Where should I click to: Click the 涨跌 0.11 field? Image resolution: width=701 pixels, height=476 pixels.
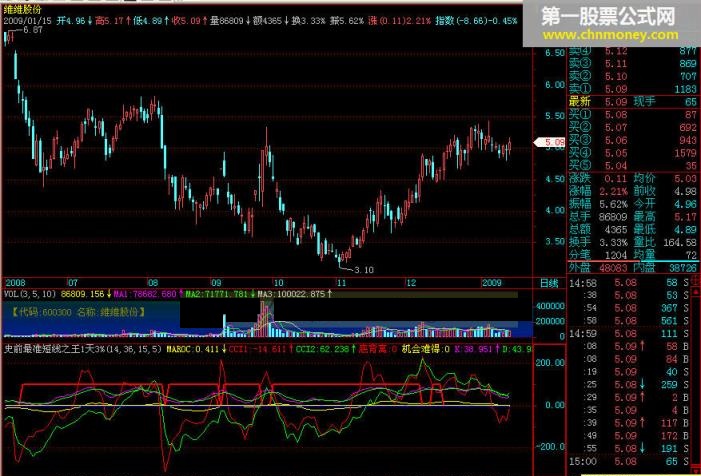point(598,178)
